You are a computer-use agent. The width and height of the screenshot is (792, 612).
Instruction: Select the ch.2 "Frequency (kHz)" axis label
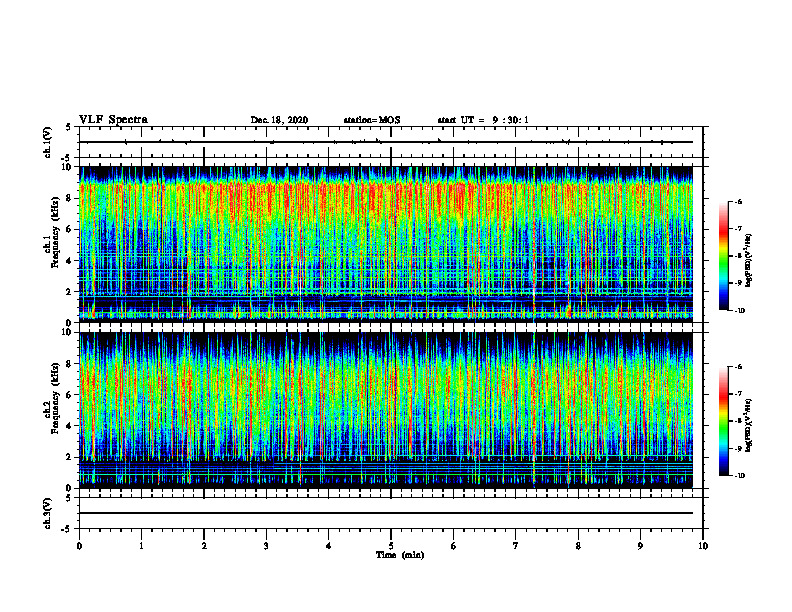point(56,398)
